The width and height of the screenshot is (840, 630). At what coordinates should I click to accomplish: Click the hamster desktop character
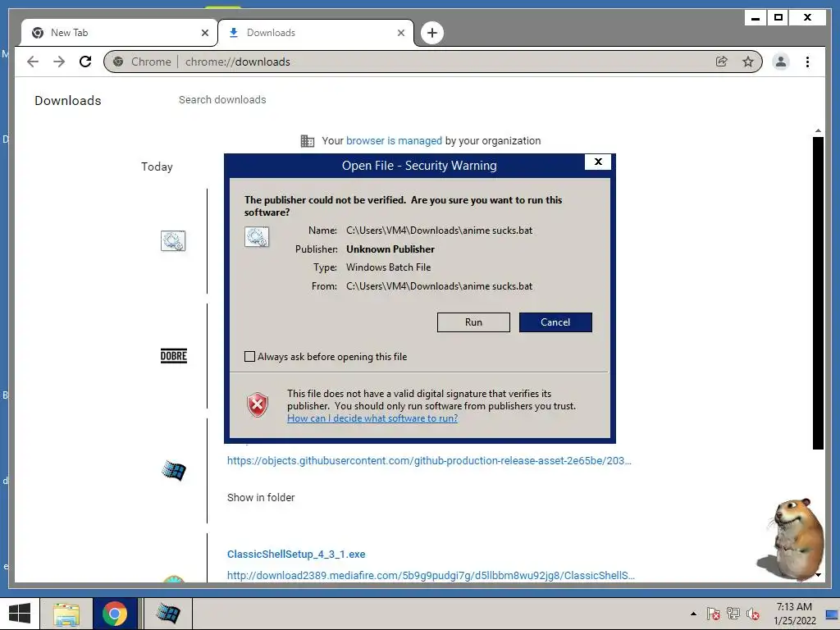791,539
